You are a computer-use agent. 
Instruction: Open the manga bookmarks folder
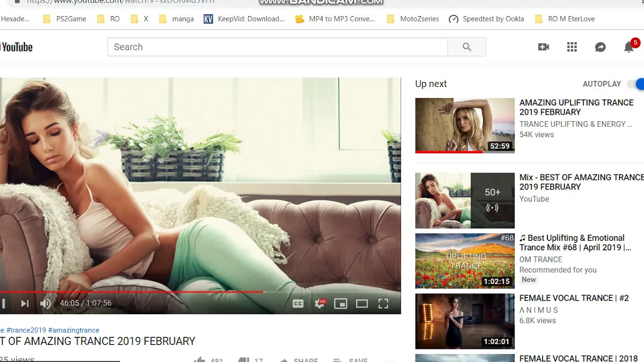[176, 19]
